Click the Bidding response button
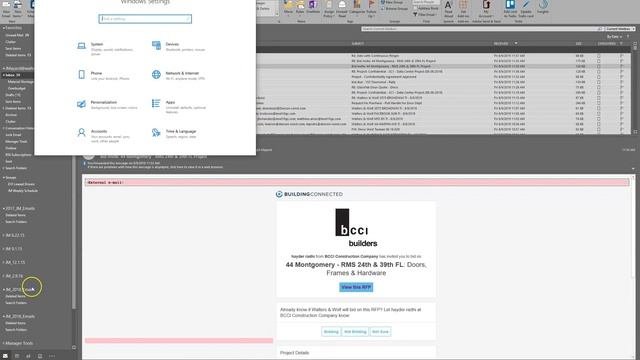The image size is (640, 360). point(331,332)
